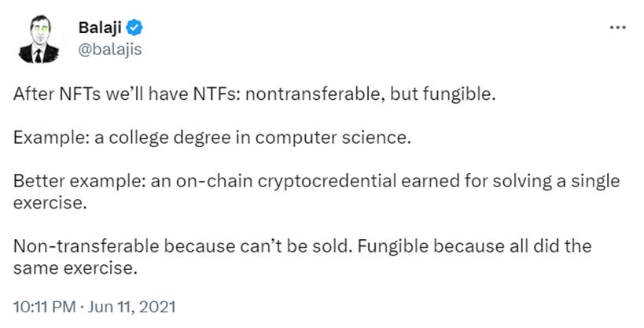Click the 10:11 PM timestamp

44,307
